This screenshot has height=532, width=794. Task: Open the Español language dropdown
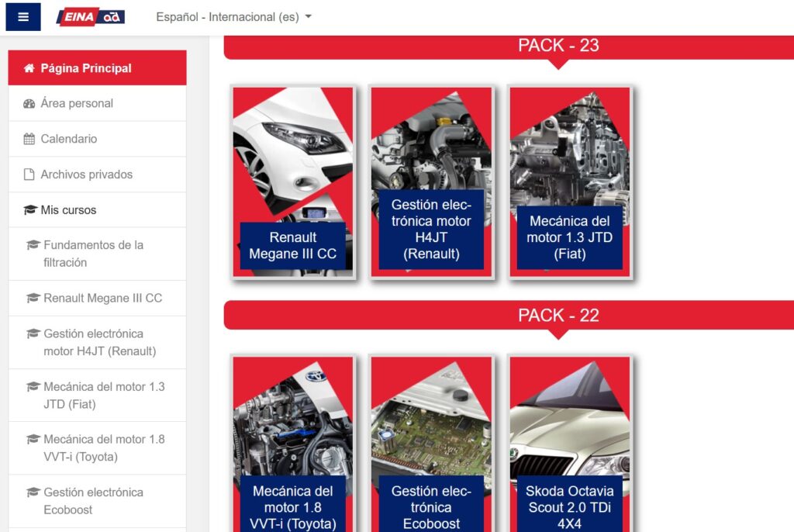pos(233,17)
